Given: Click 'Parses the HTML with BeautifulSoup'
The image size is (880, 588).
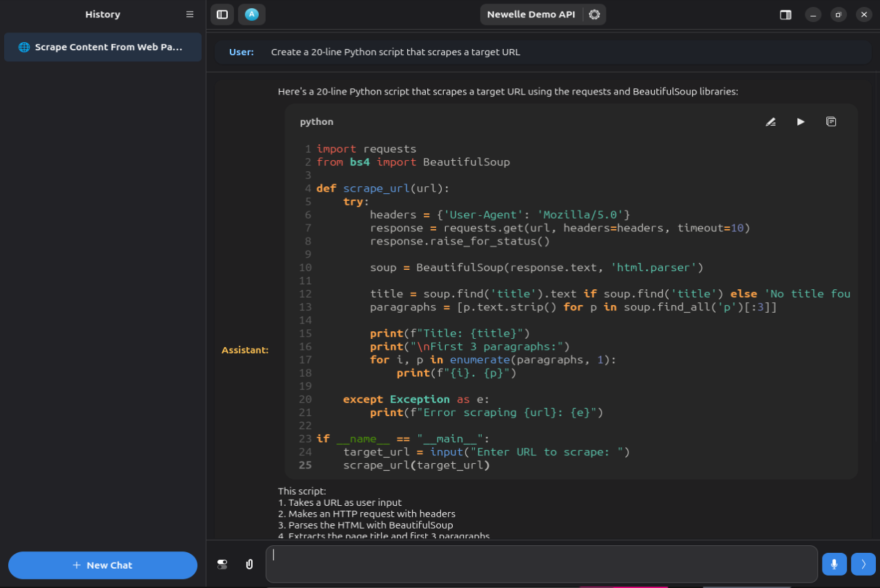Looking at the screenshot, I should (371, 525).
